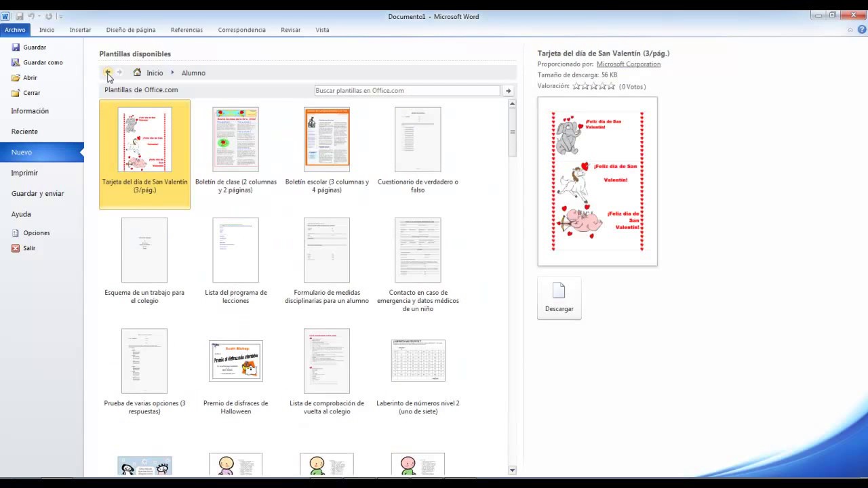868x488 pixels.
Task: Click the Plantillas de Office.com heading
Action: pyautogui.click(x=141, y=89)
